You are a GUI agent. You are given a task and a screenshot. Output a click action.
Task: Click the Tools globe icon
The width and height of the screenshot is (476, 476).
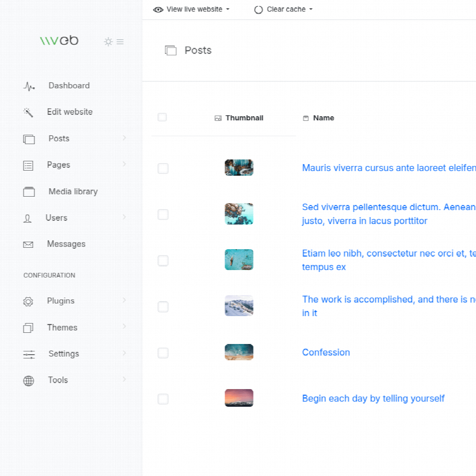click(28, 381)
